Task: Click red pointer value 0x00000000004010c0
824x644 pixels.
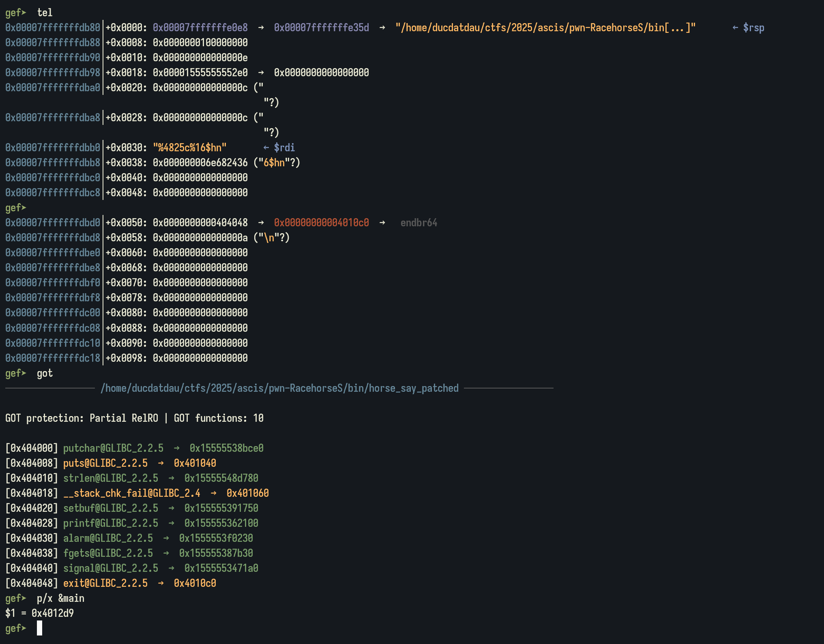Action: (x=321, y=223)
